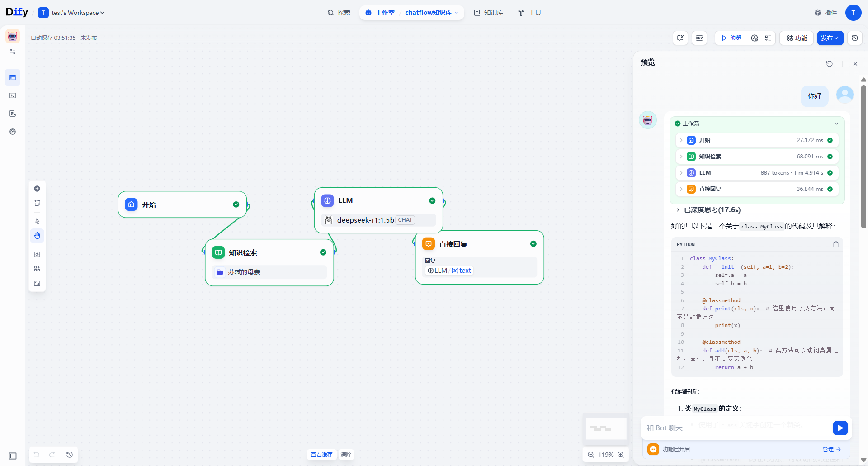Image resolution: width=868 pixels, height=466 pixels.
Task: Select the 知识检索 node on canvas
Action: pos(269,263)
